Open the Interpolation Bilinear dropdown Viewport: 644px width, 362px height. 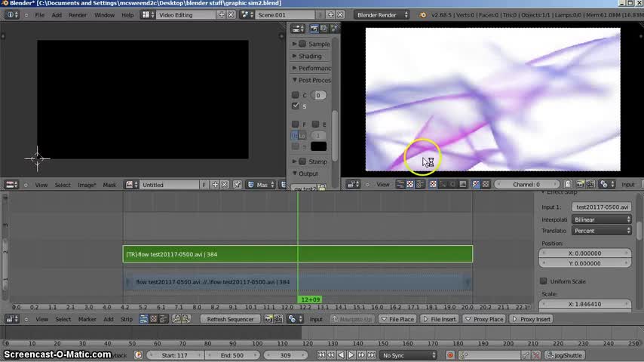[601, 219]
